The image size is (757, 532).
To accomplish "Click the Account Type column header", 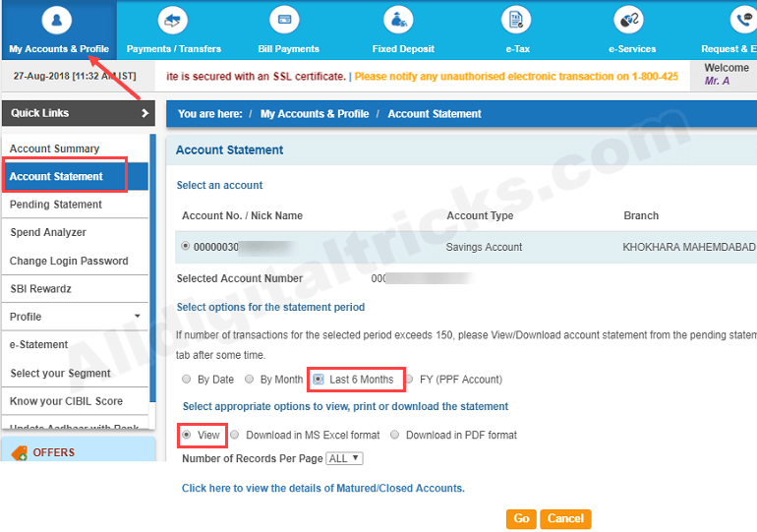I will click(x=480, y=215).
